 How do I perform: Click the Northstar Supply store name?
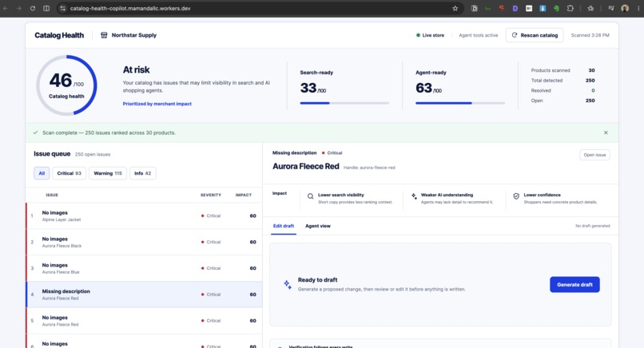tap(134, 35)
